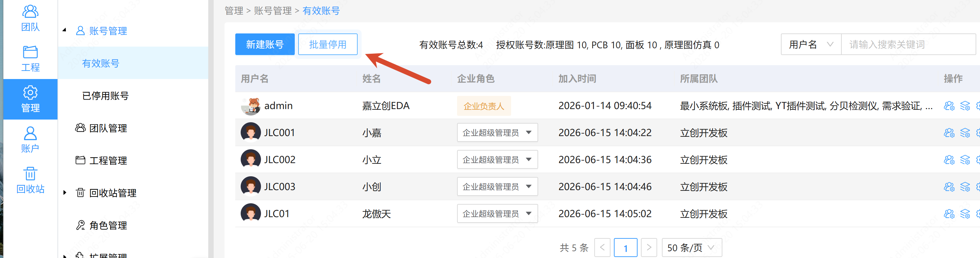The width and height of the screenshot is (980, 258).
Task: Click project settings icon in JLC002 row
Action: click(965, 160)
